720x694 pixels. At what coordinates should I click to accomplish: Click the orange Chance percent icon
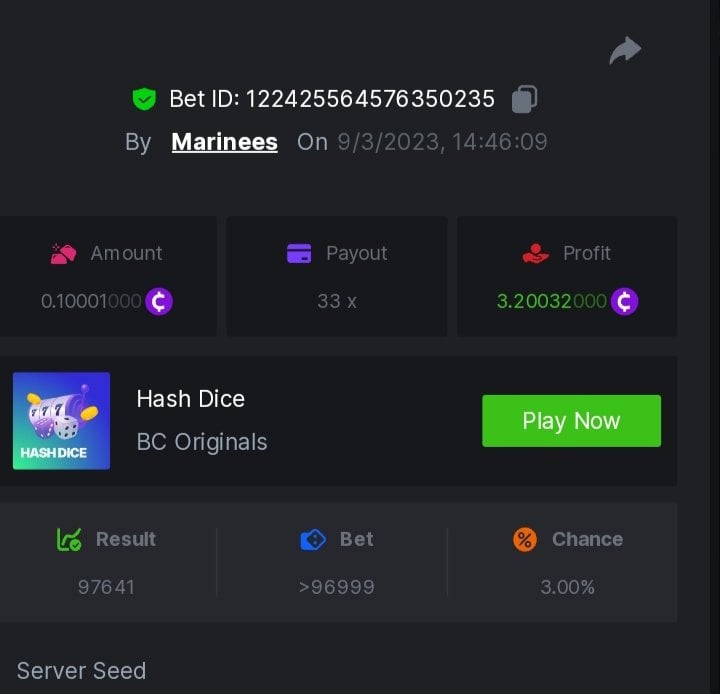point(525,540)
